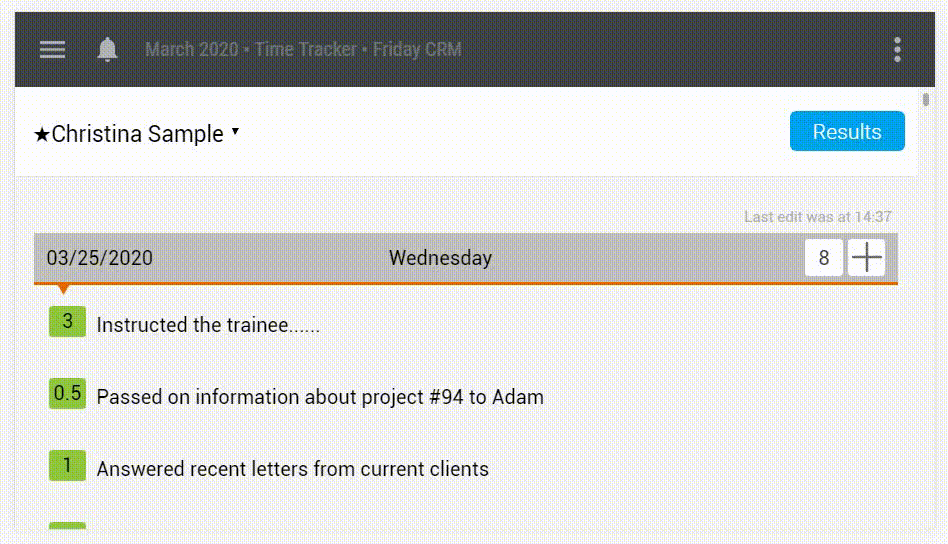Click the orange triangle marker under date
The width and height of the screenshot is (948, 544).
(x=63, y=289)
